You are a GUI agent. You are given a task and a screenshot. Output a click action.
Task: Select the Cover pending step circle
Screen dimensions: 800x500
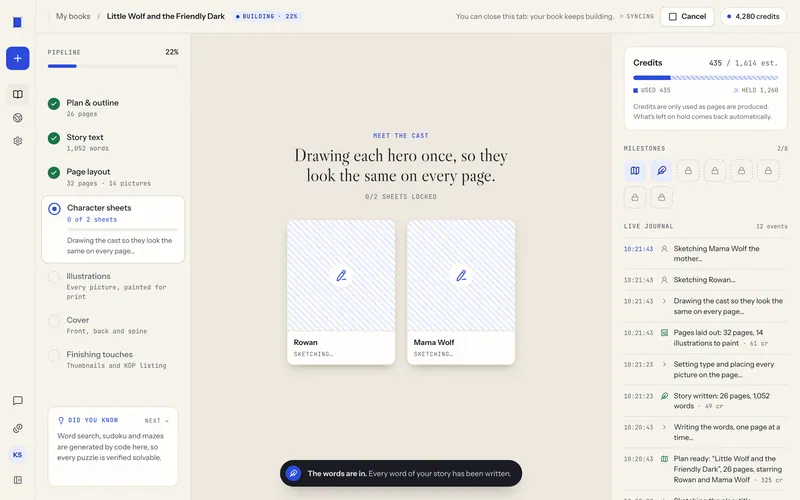(x=54, y=321)
